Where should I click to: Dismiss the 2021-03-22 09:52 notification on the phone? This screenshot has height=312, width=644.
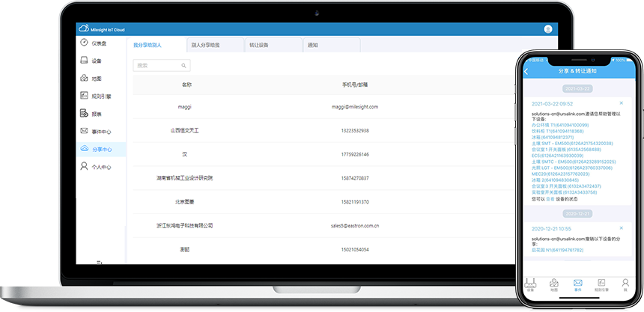(621, 103)
